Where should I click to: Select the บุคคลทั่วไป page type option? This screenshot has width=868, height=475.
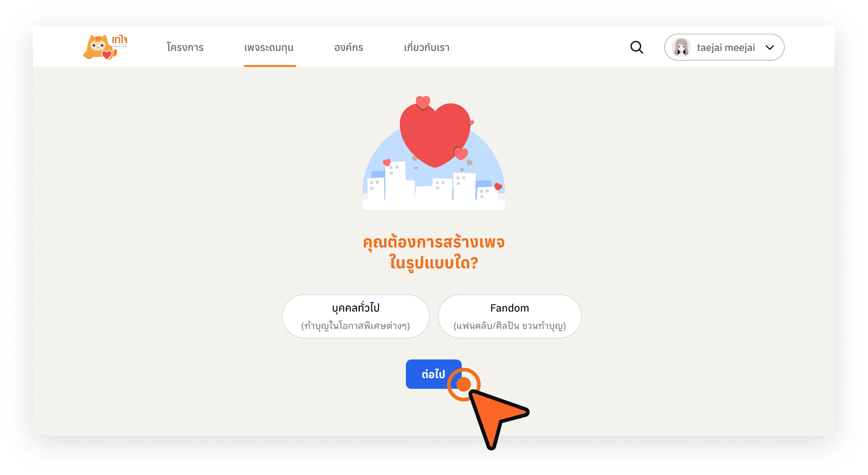click(356, 316)
